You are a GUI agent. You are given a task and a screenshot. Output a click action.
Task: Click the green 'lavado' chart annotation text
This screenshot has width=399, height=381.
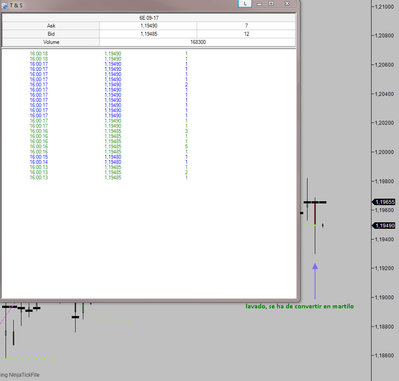[x=300, y=306]
